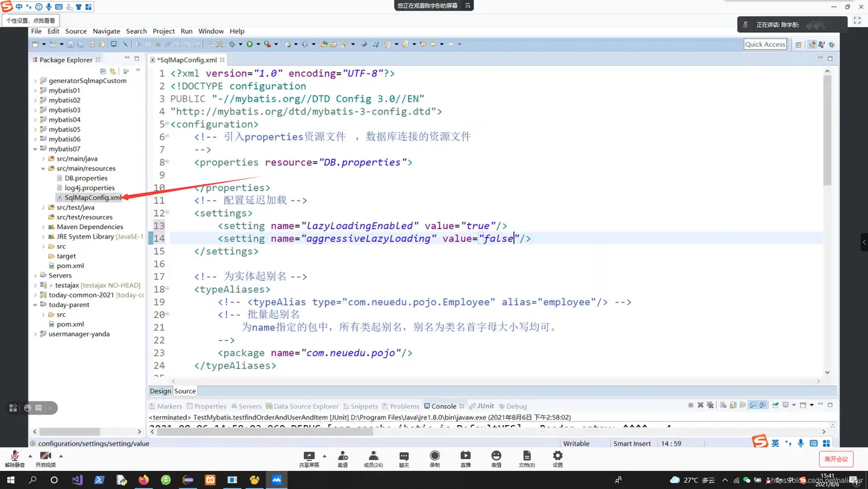Open the Members (26) icon in meeting bar

(373, 459)
